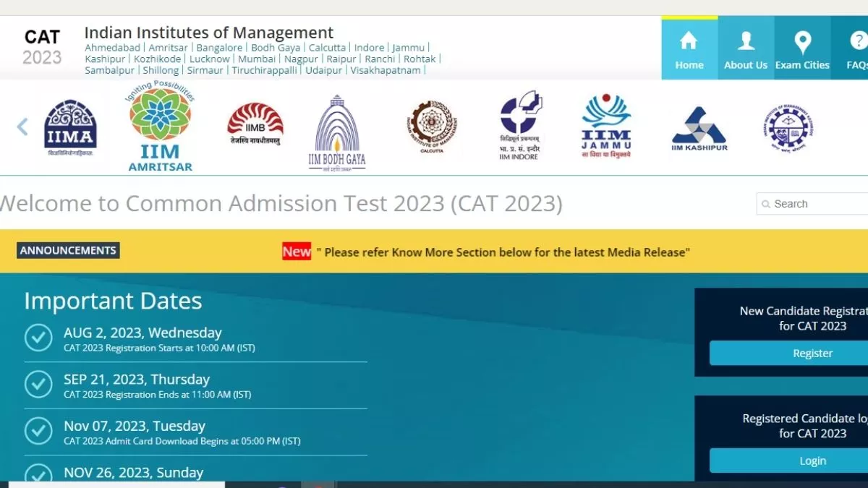Image resolution: width=868 pixels, height=488 pixels.
Task: Open the IIM Bodh Gaya logo
Action: coord(337,132)
